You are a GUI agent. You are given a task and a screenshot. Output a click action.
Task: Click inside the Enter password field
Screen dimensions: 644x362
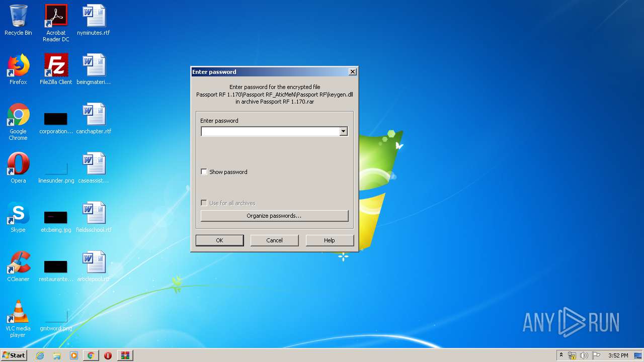[x=270, y=131]
